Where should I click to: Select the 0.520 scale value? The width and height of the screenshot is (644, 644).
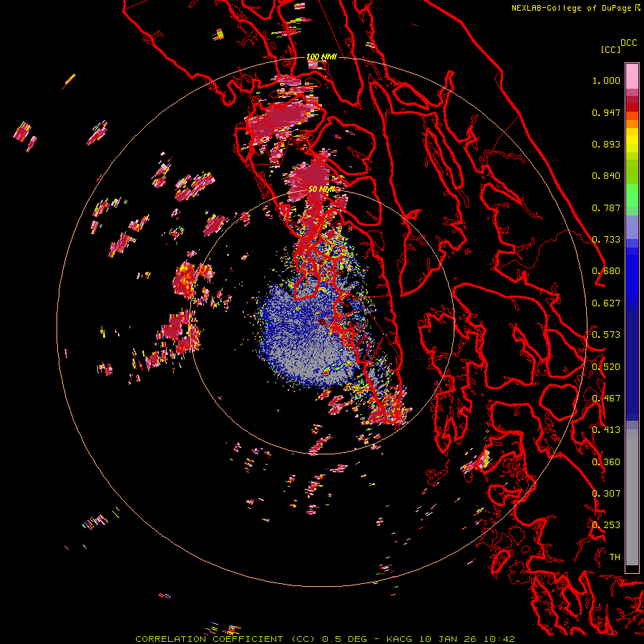pyautogui.click(x=606, y=367)
